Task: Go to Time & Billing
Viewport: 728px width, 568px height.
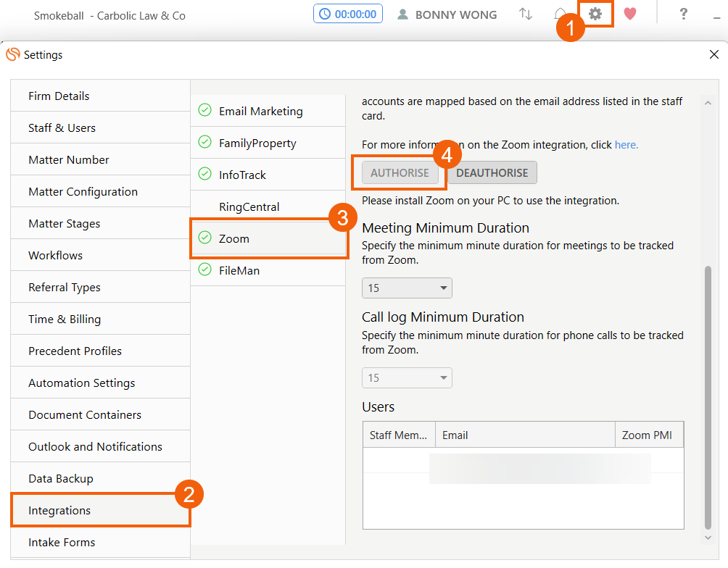Action: tap(100, 319)
